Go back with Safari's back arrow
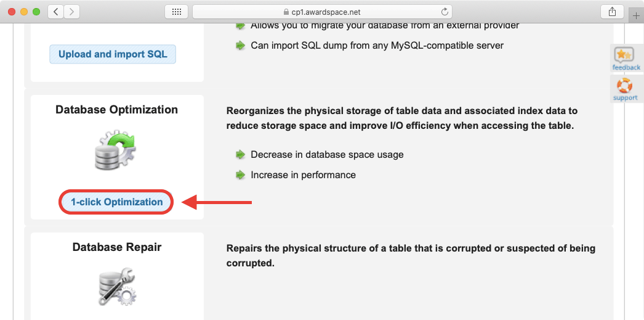644x320 pixels. click(x=55, y=12)
